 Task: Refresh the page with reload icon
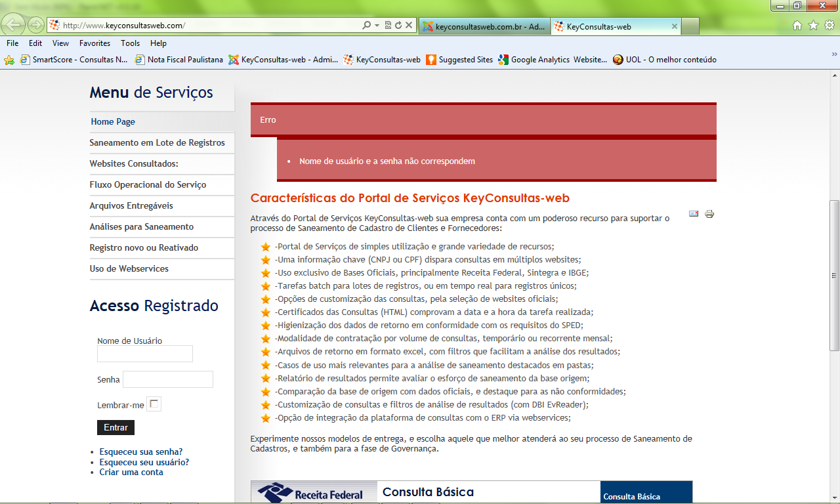[x=398, y=26]
